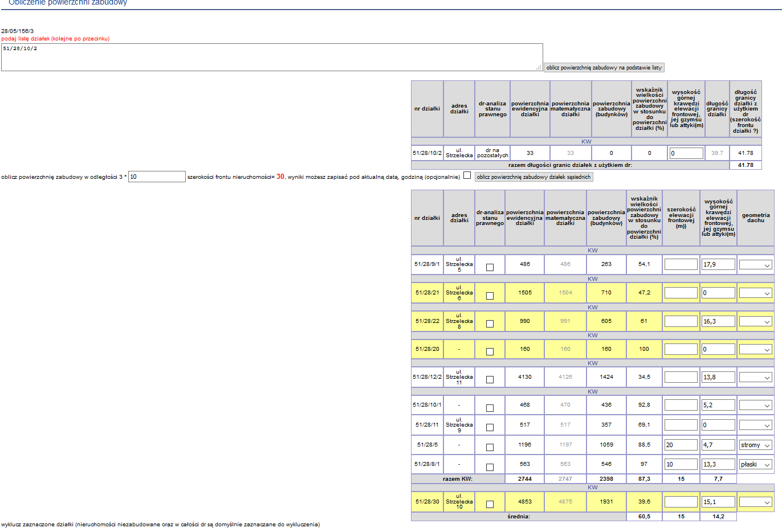
Task: Tick the exclusion checkbox for plot 51/28/9/1
Action: (490, 267)
